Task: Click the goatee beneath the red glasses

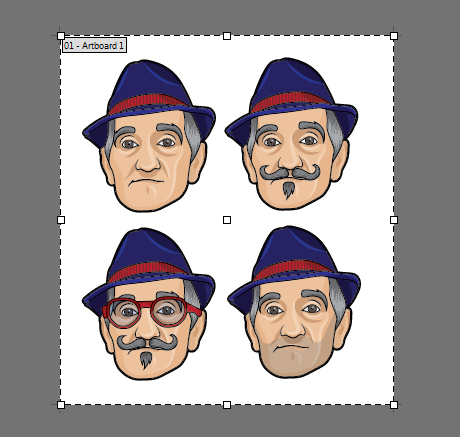Action: [x=146, y=359]
